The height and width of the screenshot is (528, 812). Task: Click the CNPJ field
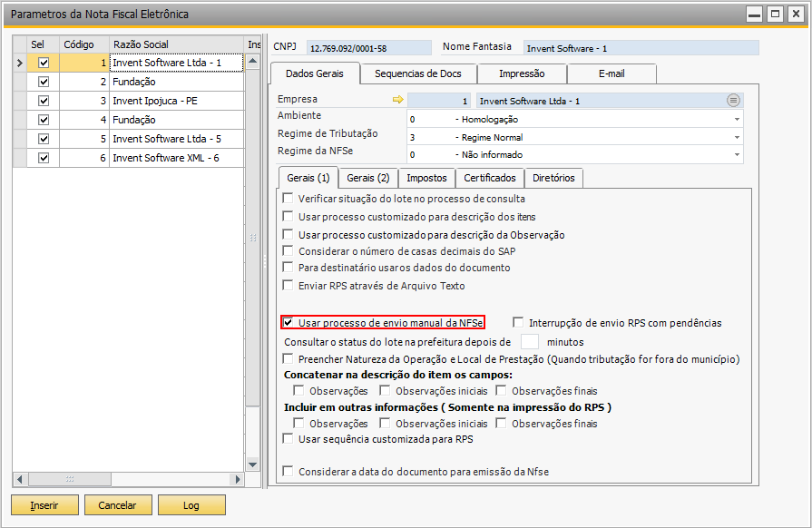pyautogui.click(x=368, y=48)
